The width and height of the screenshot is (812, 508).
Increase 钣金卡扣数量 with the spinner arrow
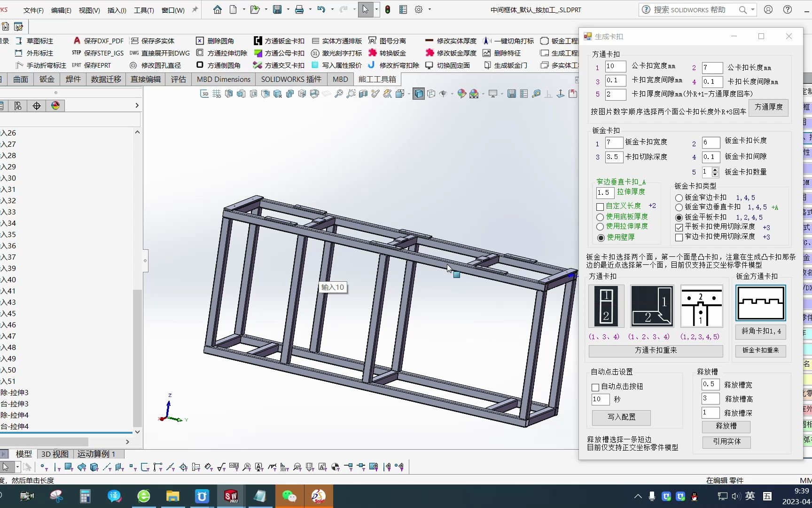[715, 170]
